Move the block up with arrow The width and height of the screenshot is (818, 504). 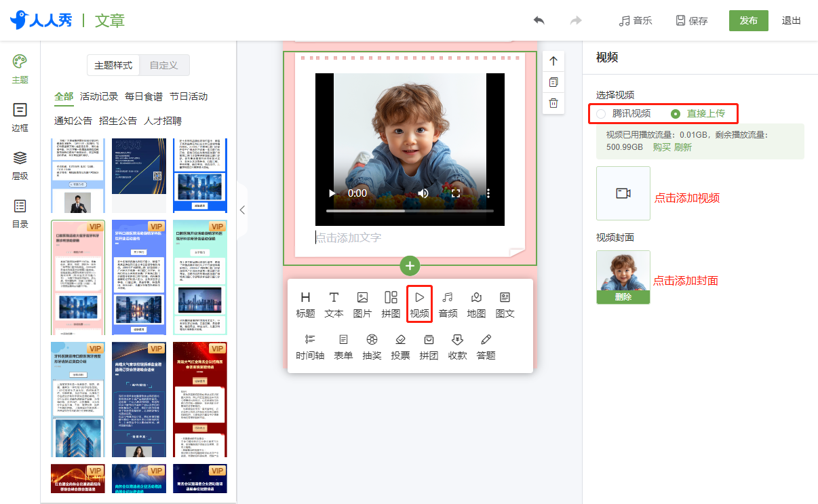pos(553,61)
